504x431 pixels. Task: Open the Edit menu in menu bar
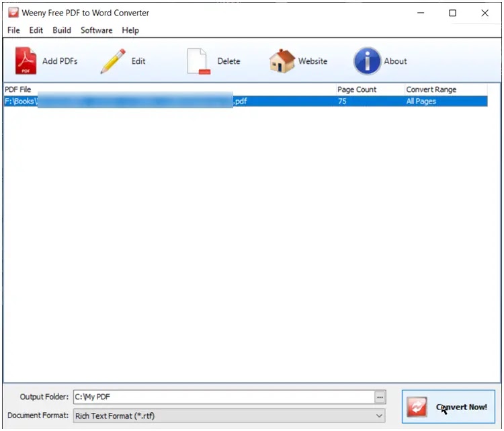36,30
